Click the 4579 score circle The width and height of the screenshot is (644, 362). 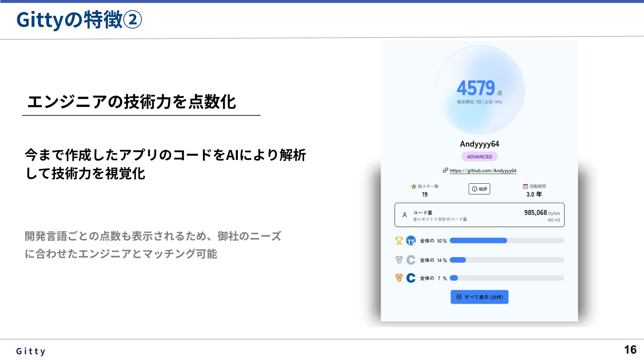pos(479,89)
